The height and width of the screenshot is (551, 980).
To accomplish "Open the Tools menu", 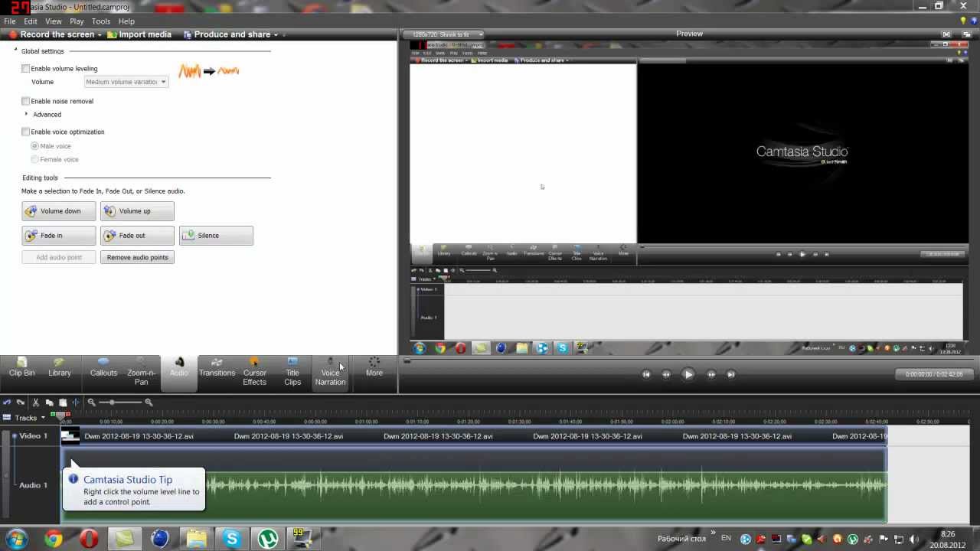I will [x=101, y=21].
